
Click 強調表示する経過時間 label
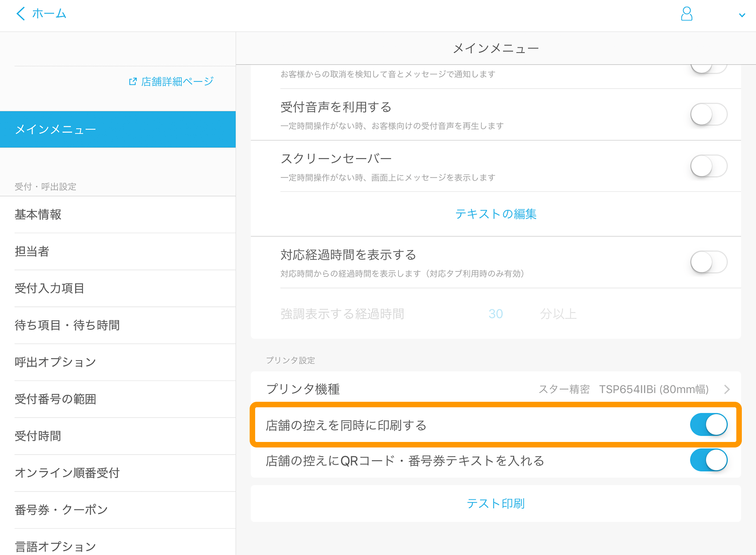(342, 314)
